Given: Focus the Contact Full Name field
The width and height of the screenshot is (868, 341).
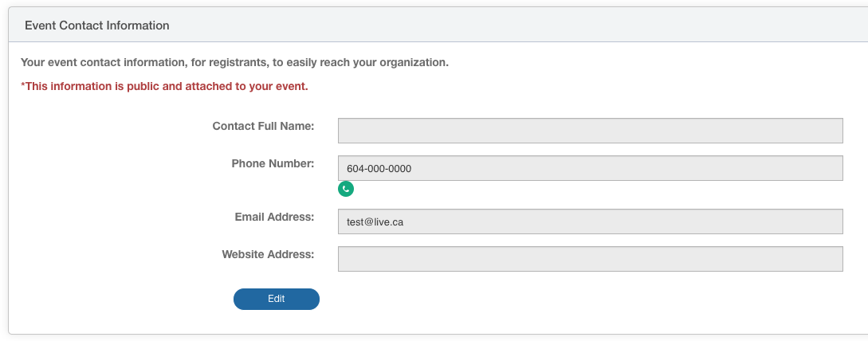Looking at the screenshot, I should click(x=590, y=131).
